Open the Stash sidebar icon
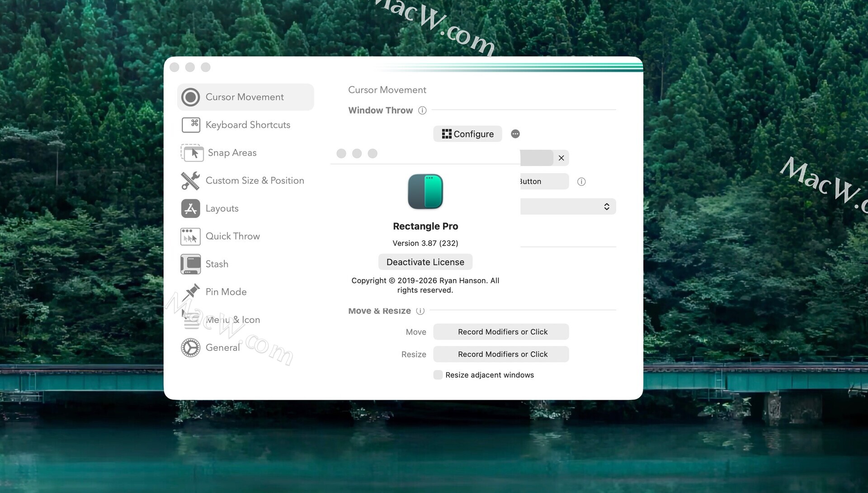The height and width of the screenshot is (493, 868). pyautogui.click(x=190, y=264)
